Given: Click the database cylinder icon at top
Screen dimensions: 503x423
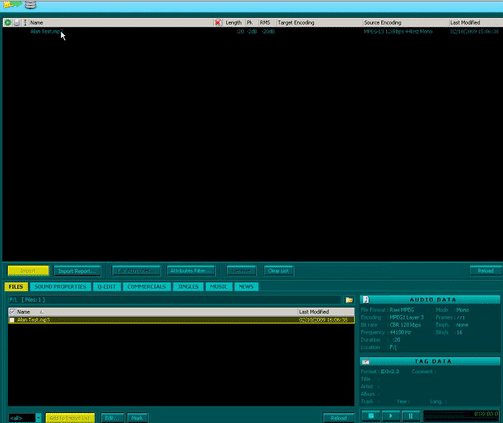Looking at the screenshot, I should pyautogui.click(x=31, y=4).
